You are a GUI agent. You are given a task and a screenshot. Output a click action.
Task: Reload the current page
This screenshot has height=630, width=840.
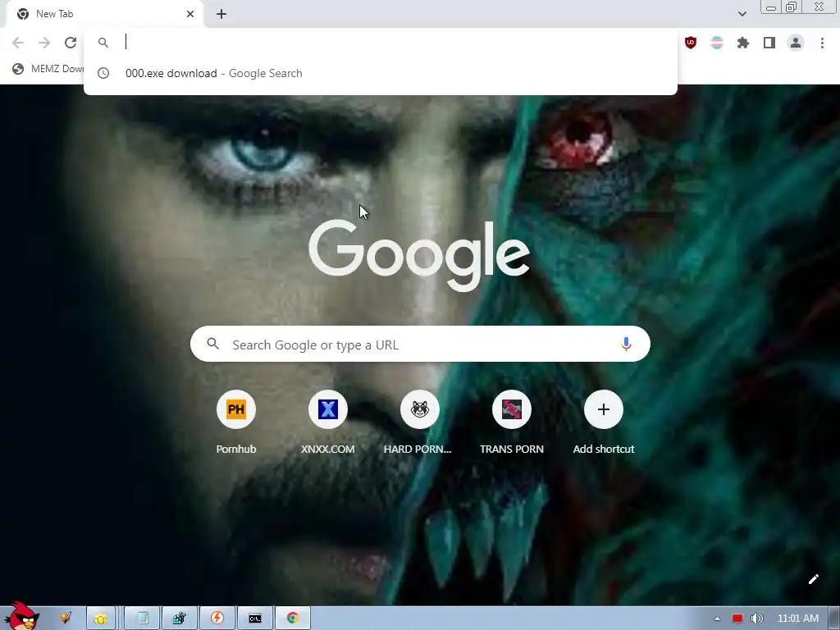71,43
